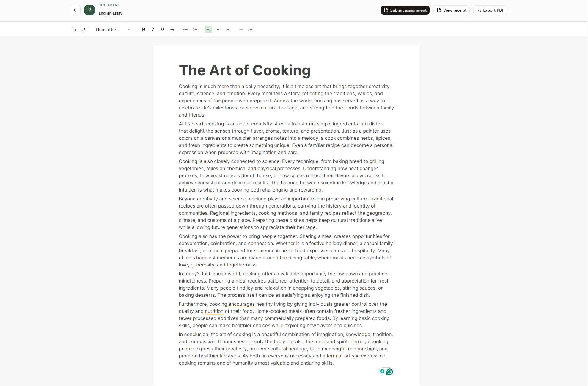Open the Normal text style dropdown
Image resolution: width=588 pixels, height=386 pixels.
(113, 29)
